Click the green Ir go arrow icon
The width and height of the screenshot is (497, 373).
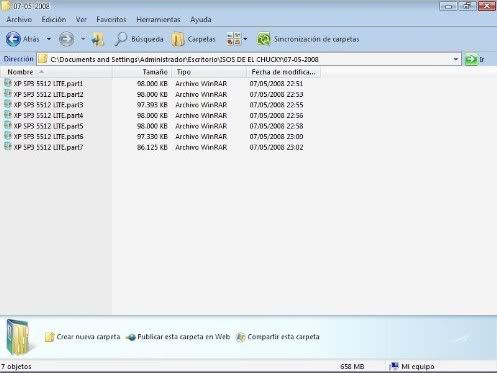[471, 60]
